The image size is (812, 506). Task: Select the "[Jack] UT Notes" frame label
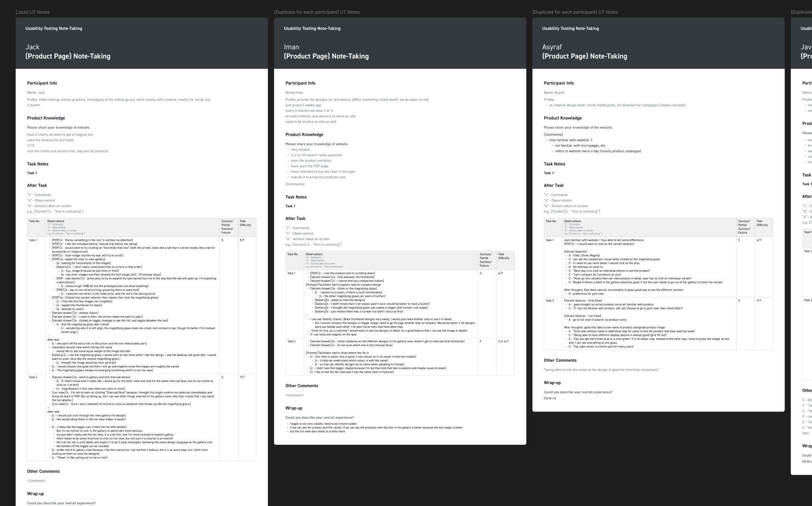(x=32, y=12)
